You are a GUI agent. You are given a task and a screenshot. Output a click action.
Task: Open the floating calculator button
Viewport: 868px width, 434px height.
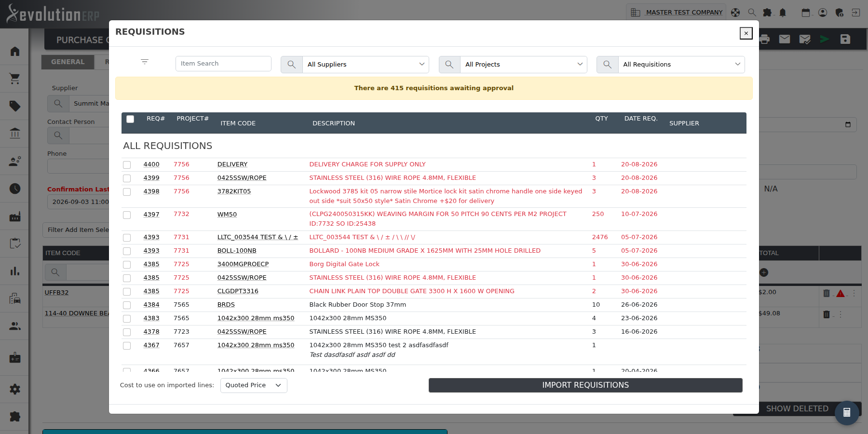847,413
